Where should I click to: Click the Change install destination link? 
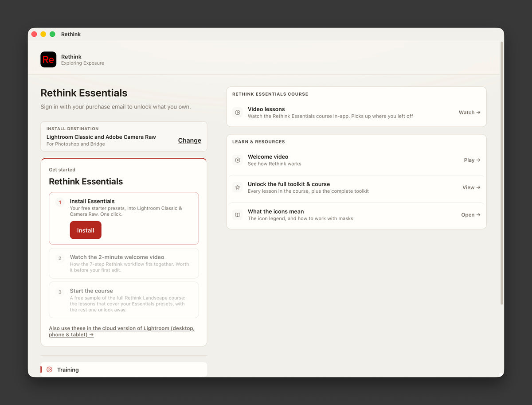pos(190,140)
